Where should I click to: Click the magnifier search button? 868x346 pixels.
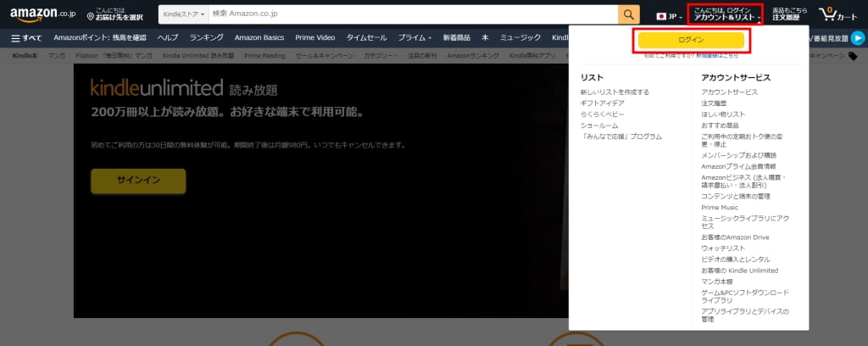[628, 14]
